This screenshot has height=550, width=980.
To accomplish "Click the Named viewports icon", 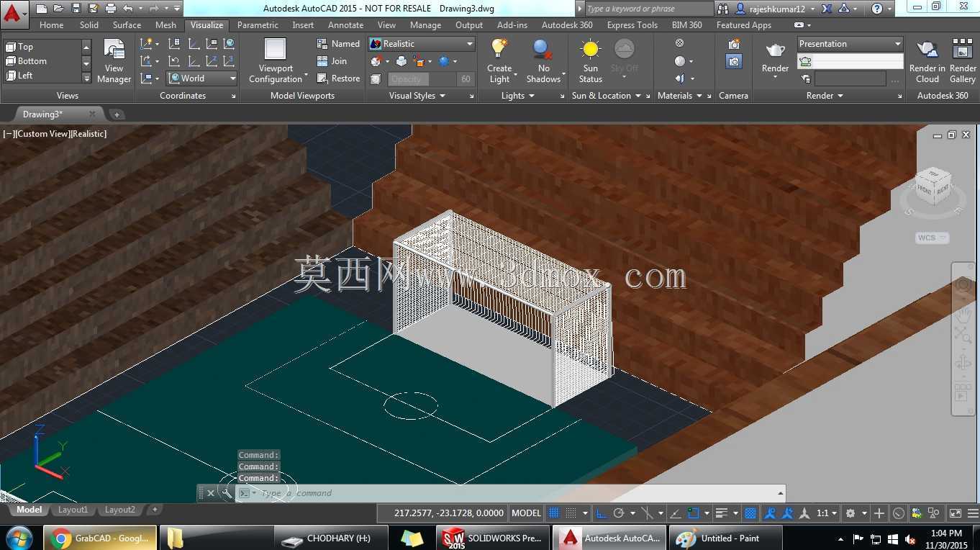I will [338, 44].
